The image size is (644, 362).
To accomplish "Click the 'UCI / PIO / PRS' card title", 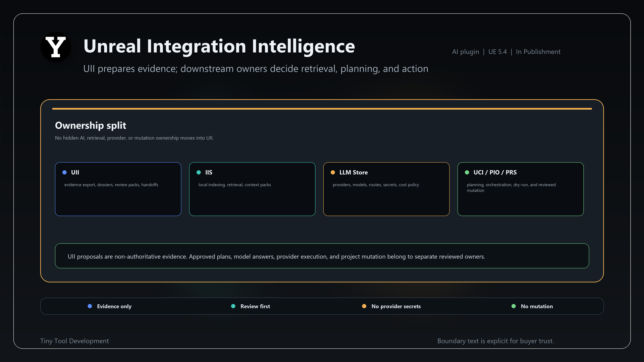I will point(495,172).
